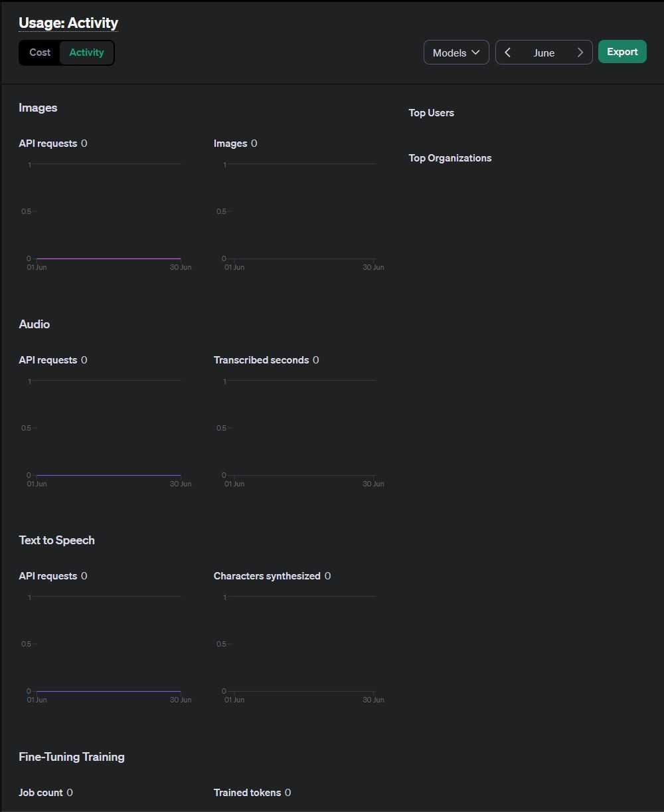664x812 pixels.
Task: Click the Trained tokens label
Action: [247, 793]
